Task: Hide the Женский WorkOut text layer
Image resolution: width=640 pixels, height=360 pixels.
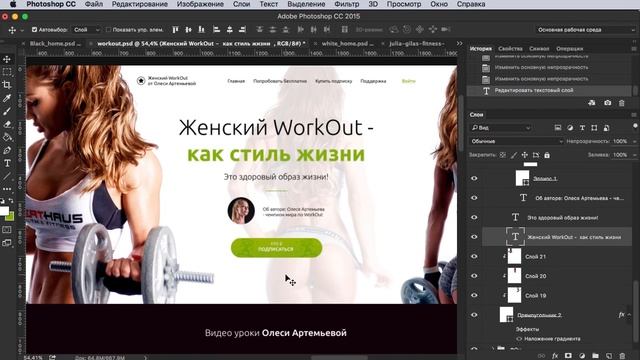Action: click(474, 237)
